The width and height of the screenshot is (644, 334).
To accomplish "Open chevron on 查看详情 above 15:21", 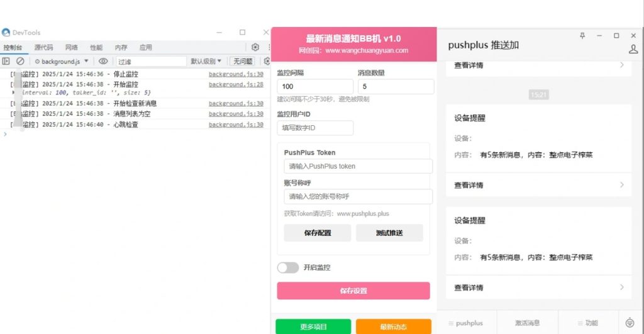I will (622, 65).
